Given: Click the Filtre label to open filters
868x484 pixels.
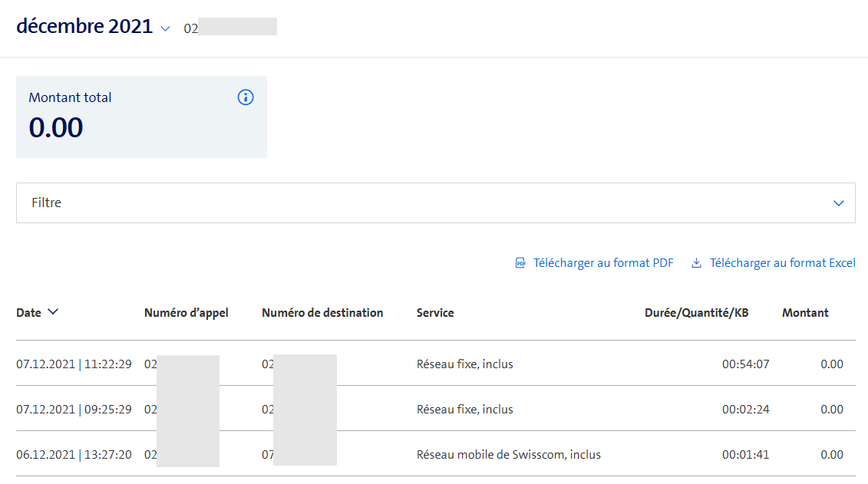Looking at the screenshot, I should [47, 203].
